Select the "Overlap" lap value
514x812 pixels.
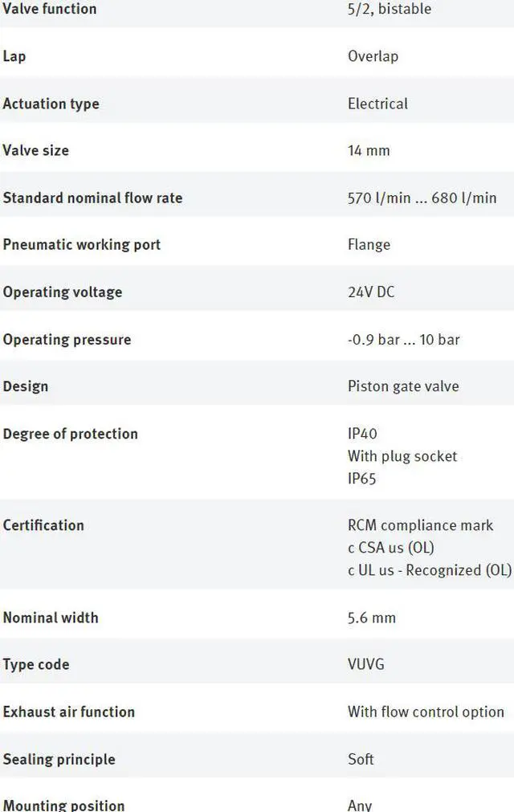(x=373, y=56)
